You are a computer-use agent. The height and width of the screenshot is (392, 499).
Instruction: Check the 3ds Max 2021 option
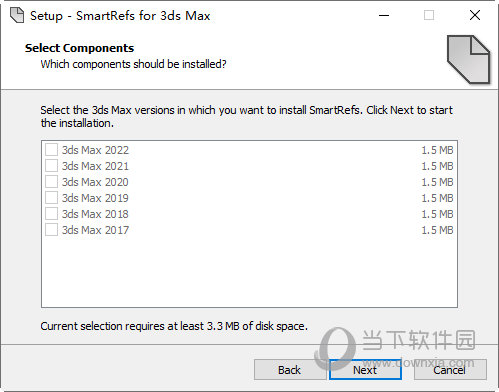[x=51, y=166]
